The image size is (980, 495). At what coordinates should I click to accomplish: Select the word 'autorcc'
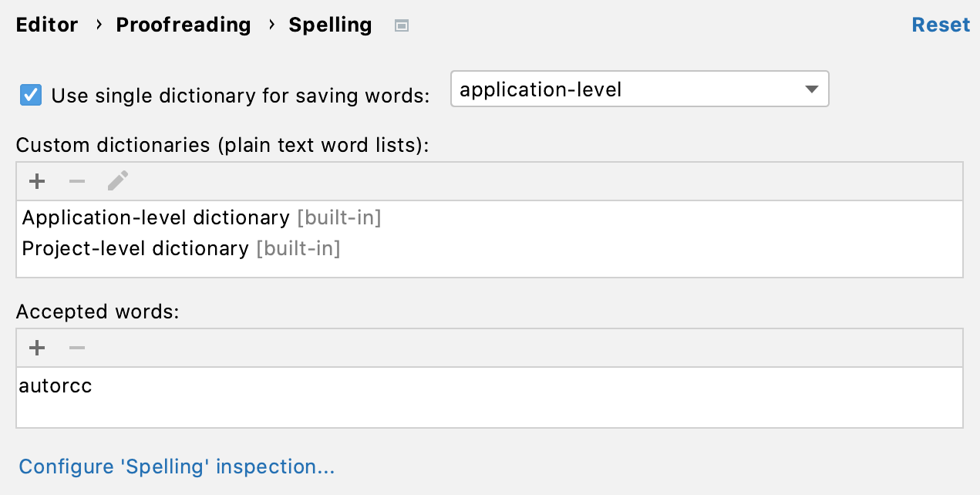[55, 386]
